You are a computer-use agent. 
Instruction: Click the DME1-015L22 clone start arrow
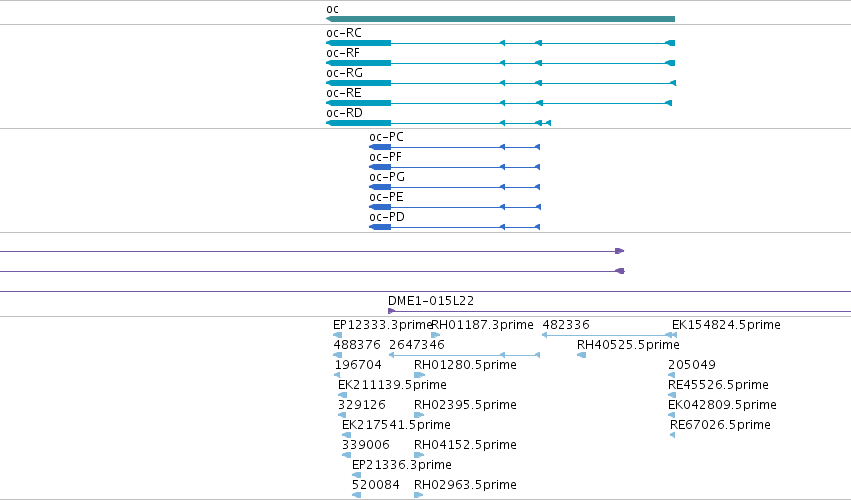click(x=392, y=311)
